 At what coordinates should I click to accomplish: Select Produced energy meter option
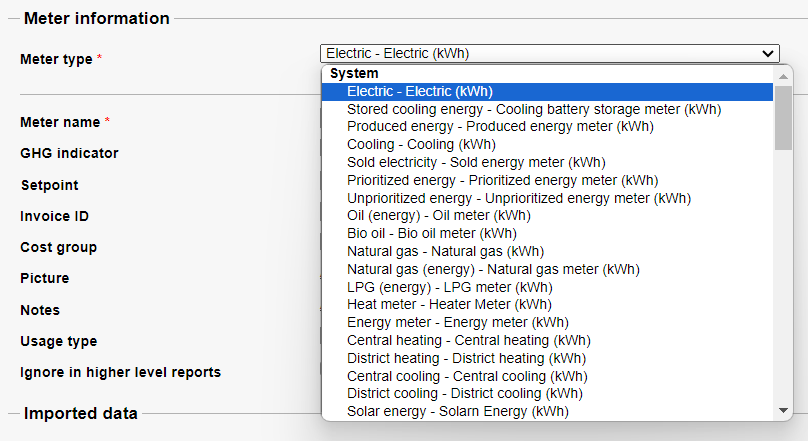[500, 127]
